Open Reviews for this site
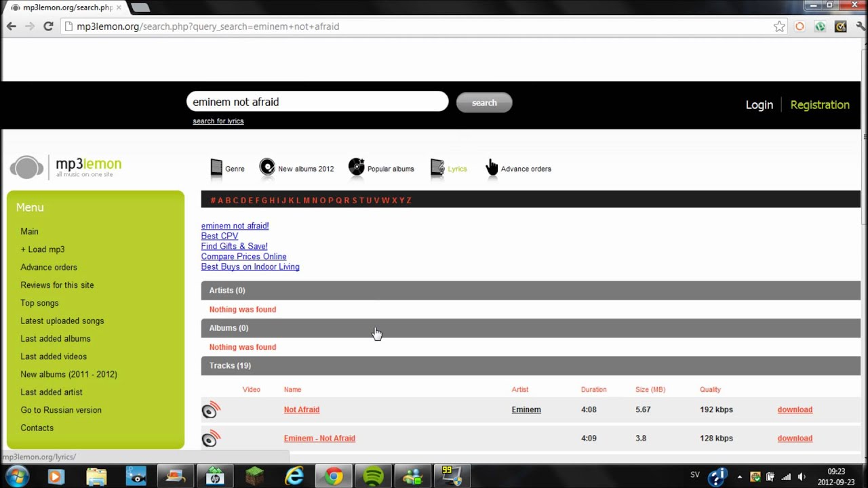This screenshot has height=488, width=868. pos(57,285)
